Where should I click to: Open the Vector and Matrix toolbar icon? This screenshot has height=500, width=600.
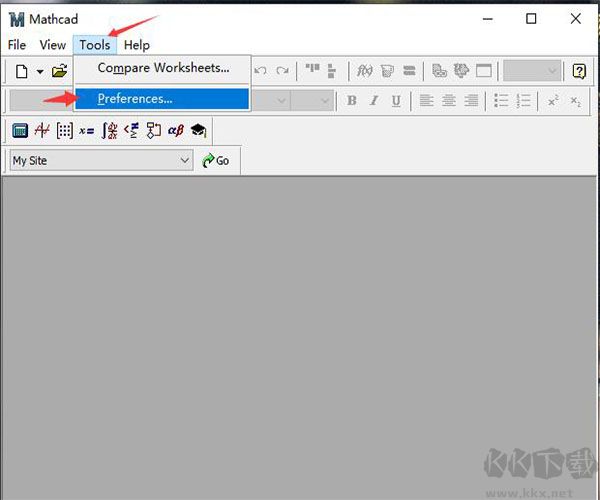tap(65, 131)
